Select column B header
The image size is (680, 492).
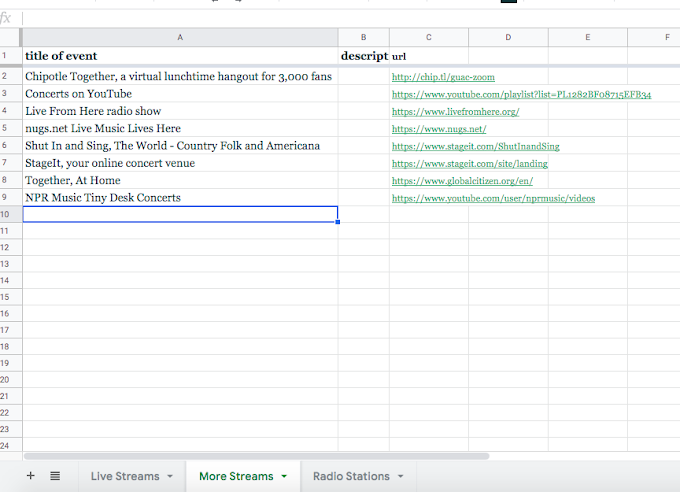[x=363, y=37]
